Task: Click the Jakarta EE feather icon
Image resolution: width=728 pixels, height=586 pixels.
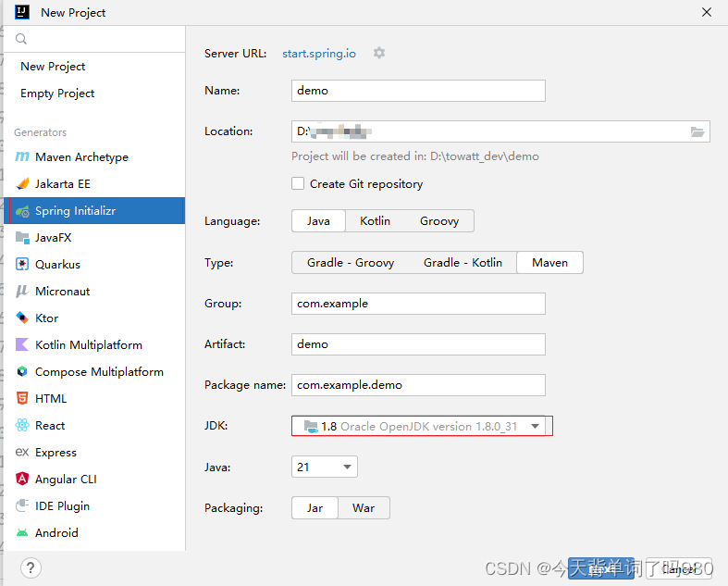Action: coord(22,183)
